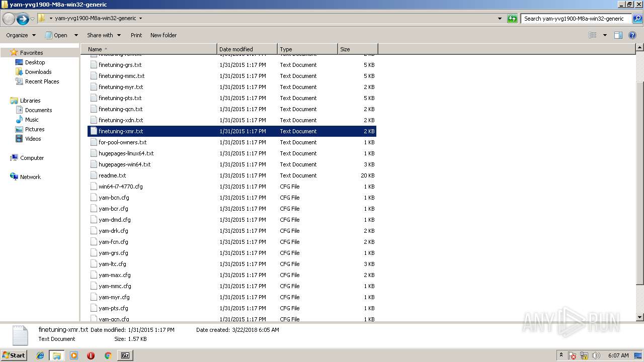Click the file list scroll down arrow

(639, 317)
